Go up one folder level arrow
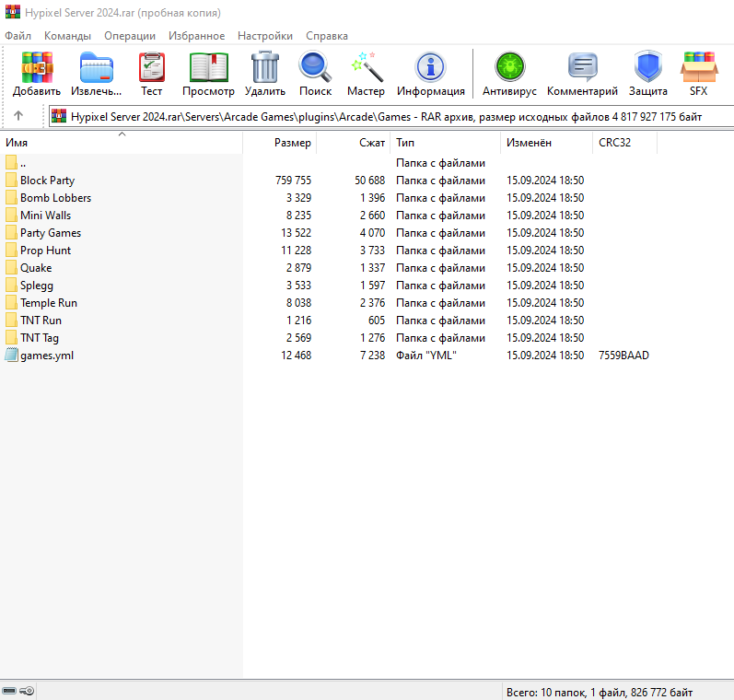This screenshot has width=734, height=700. (x=18, y=116)
